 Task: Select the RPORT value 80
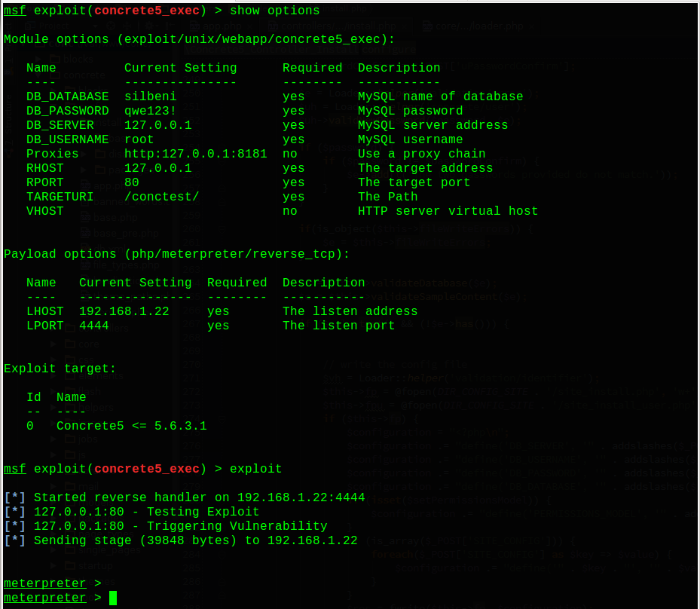tap(132, 182)
